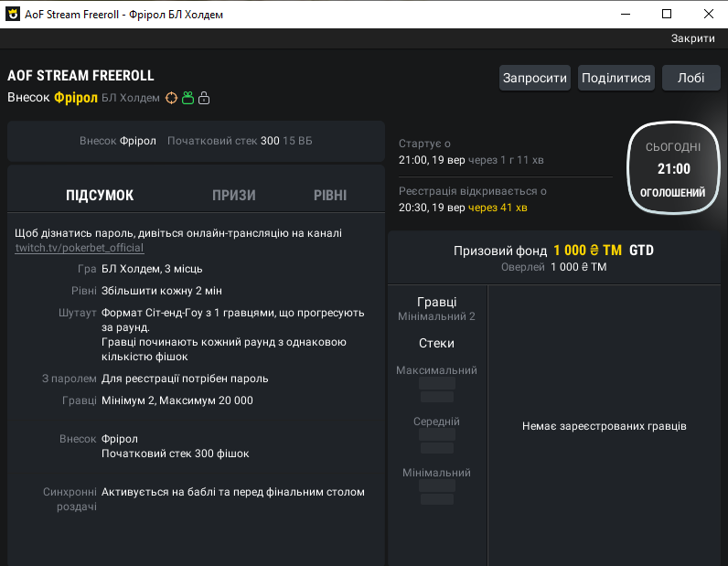Click the Призовий фонд header

coord(553,251)
